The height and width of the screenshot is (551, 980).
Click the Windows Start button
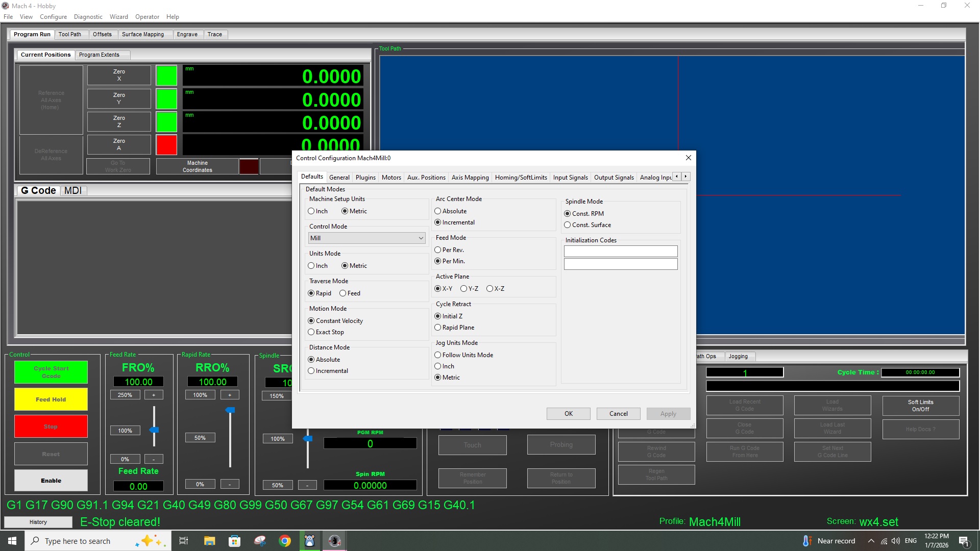click(x=12, y=541)
